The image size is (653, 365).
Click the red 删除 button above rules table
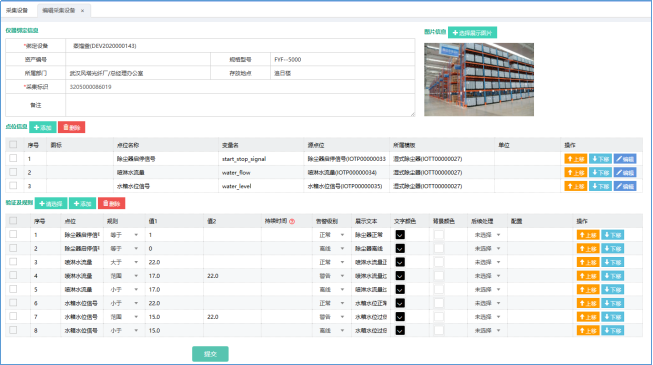[x=112, y=203]
